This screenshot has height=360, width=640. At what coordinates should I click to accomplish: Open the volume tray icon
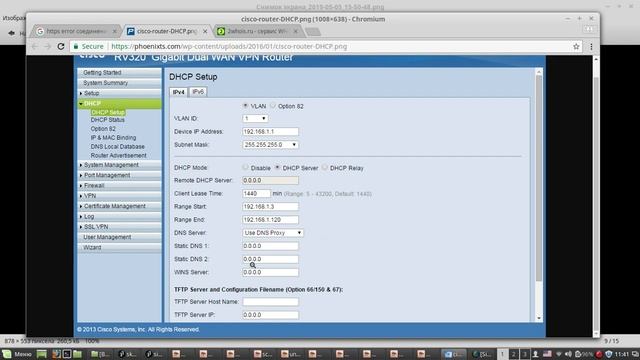click(x=568, y=354)
